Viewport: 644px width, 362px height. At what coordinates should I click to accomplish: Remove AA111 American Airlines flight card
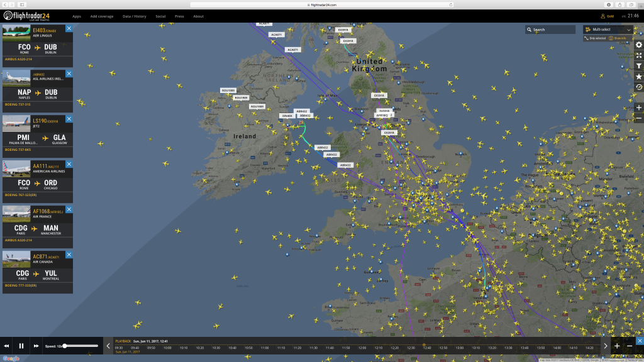[69, 164]
